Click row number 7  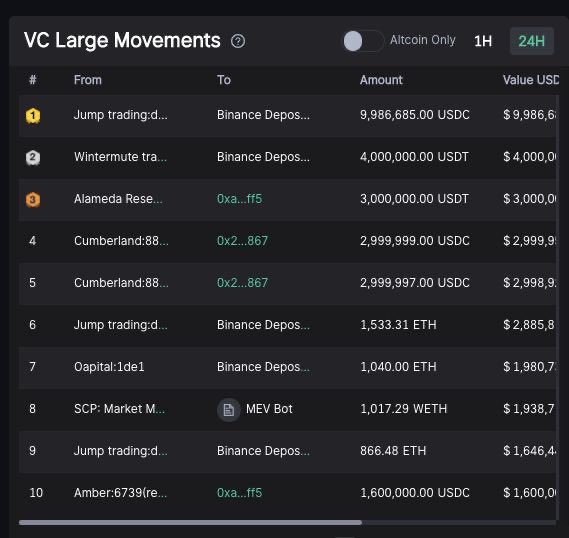point(33,367)
